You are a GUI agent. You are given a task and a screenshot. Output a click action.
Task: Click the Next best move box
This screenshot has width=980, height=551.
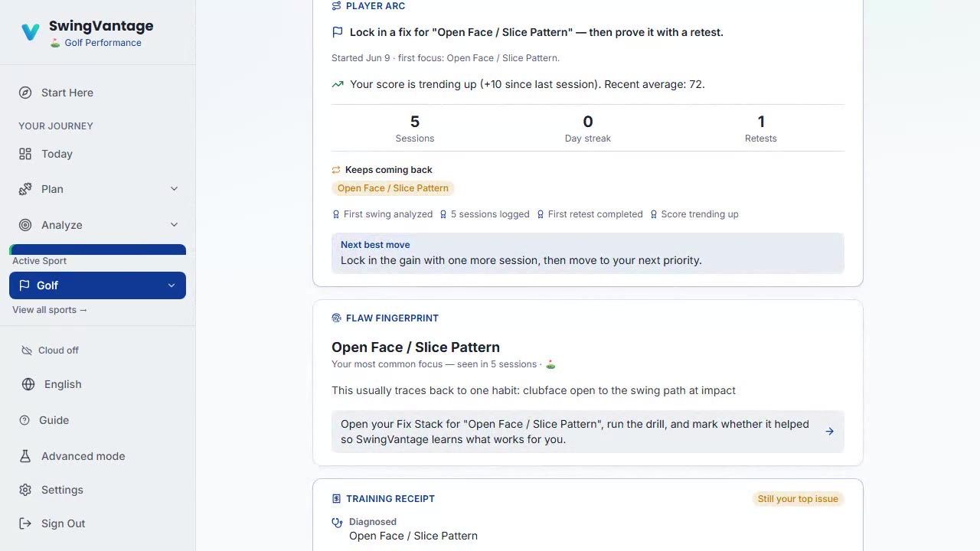588,253
